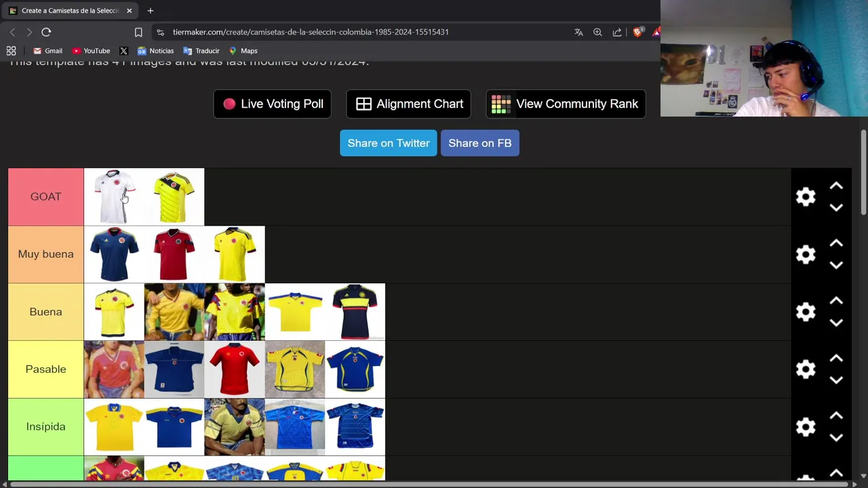Screen dimensions: 868x488
Task: Open Maps bookmark
Action: click(x=243, y=51)
